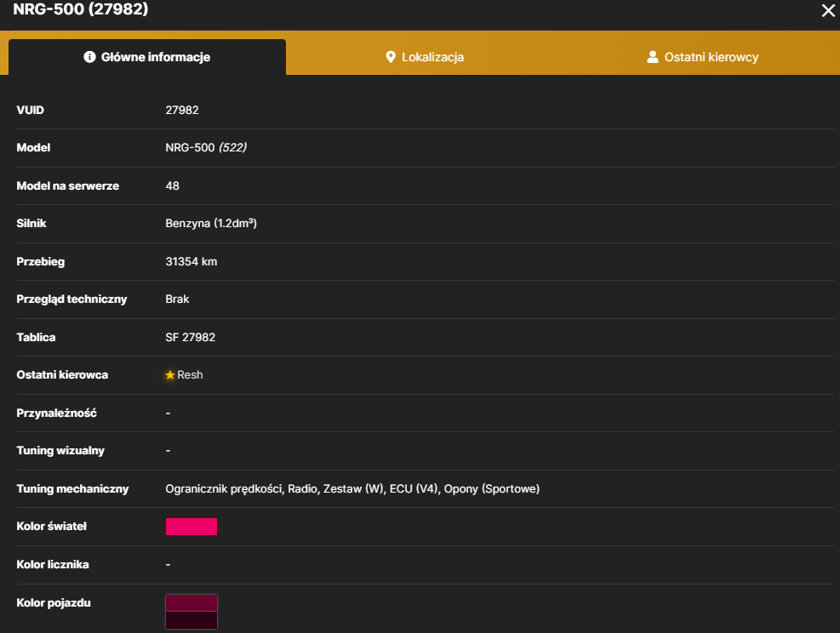The height and width of the screenshot is (633, 840).
Task: Click the person icon beside Ostatni kierowcy
Action: click(653, 57)
